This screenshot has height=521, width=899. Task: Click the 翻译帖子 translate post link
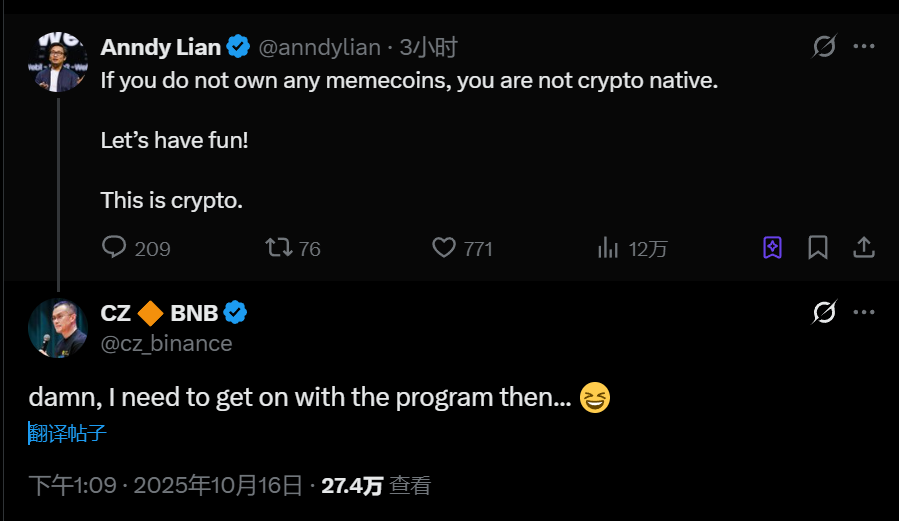pos(67,433)
